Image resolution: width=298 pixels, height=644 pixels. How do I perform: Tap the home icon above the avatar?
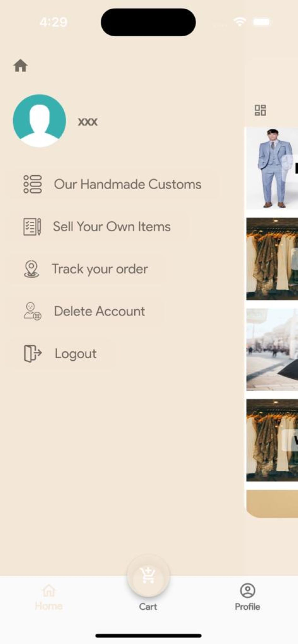tap(21, 66)
